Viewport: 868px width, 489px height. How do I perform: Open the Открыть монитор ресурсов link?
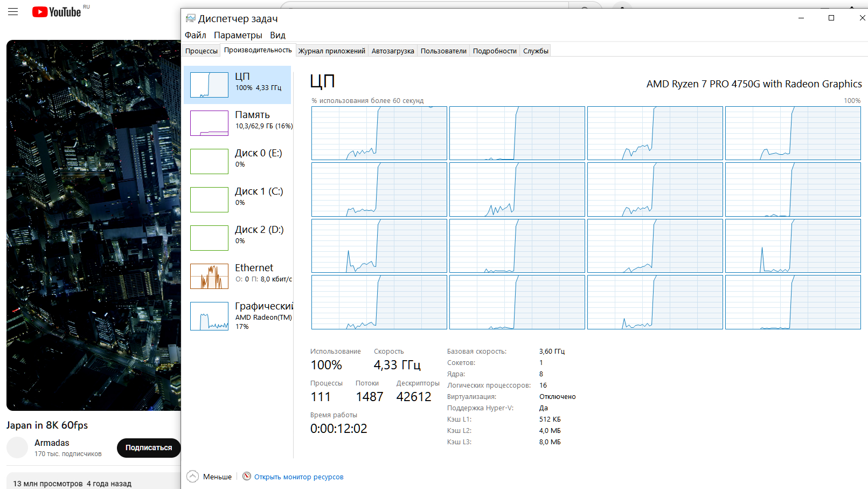pos(299,477)
